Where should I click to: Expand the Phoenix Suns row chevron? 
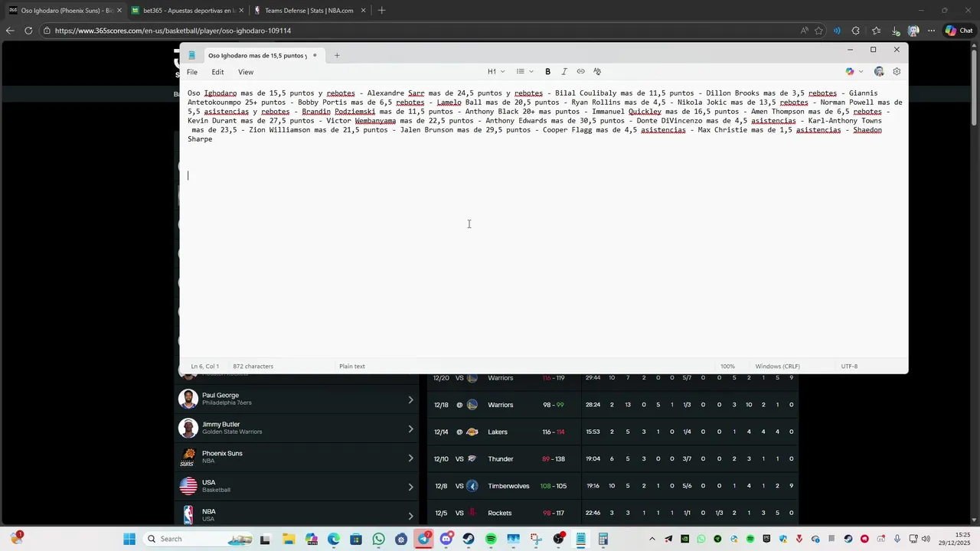click(410, 458)
